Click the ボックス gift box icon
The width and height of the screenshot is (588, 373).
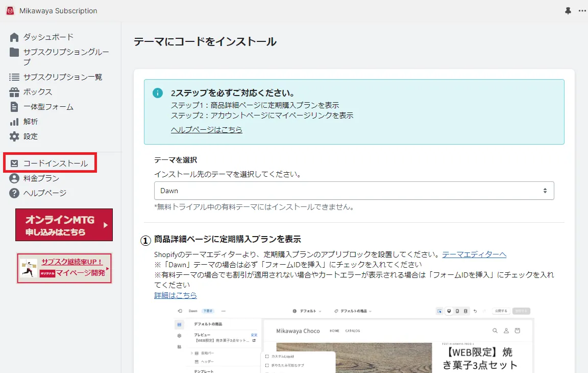point(14,92)
